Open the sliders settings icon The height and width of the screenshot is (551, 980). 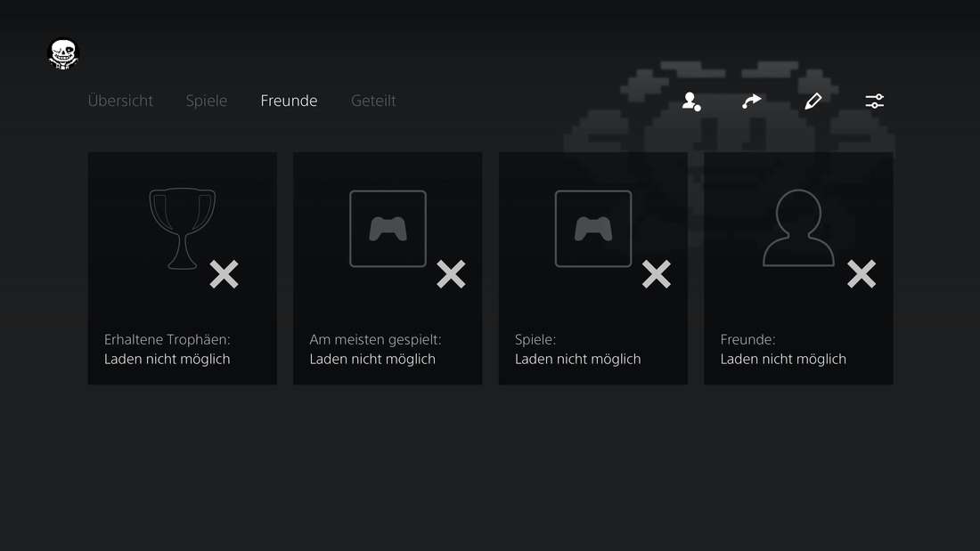pos(874,101)
